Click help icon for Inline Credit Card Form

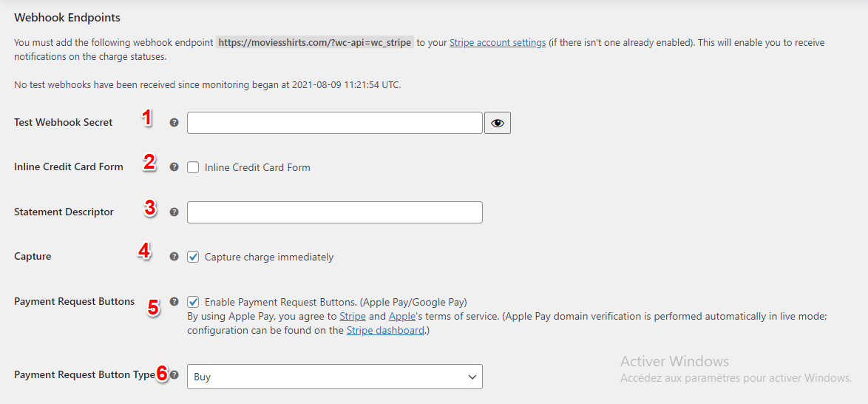tap(174, 167)
